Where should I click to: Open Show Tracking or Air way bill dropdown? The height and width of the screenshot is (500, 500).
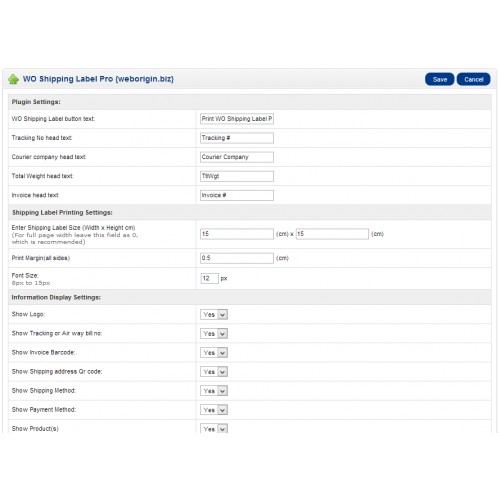pos(214,334)
